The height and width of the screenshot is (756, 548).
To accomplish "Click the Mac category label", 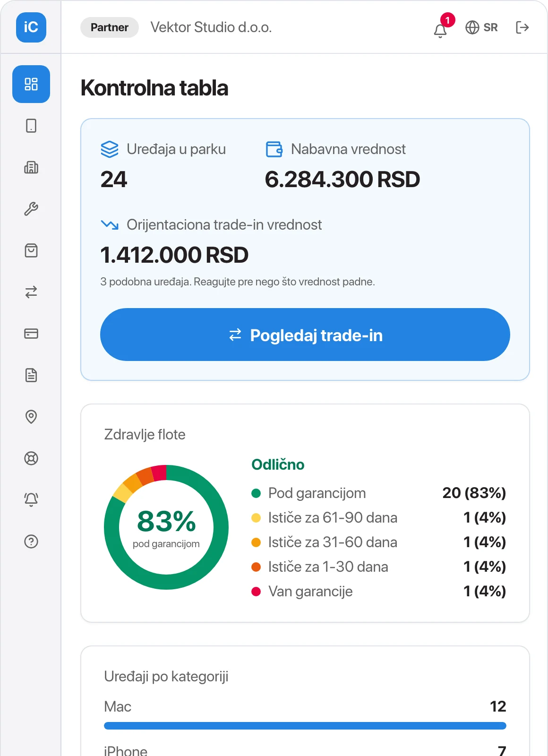I will [x=118, y=707].
